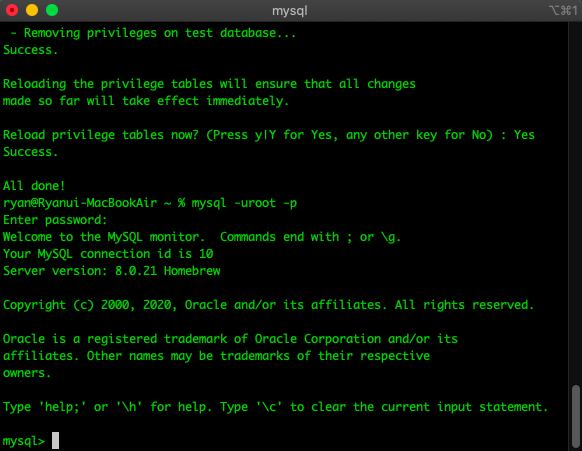Click 'Commands end with ; or \g.' text
This screenshot has width=582, height=451.
(x=311, y=237)
